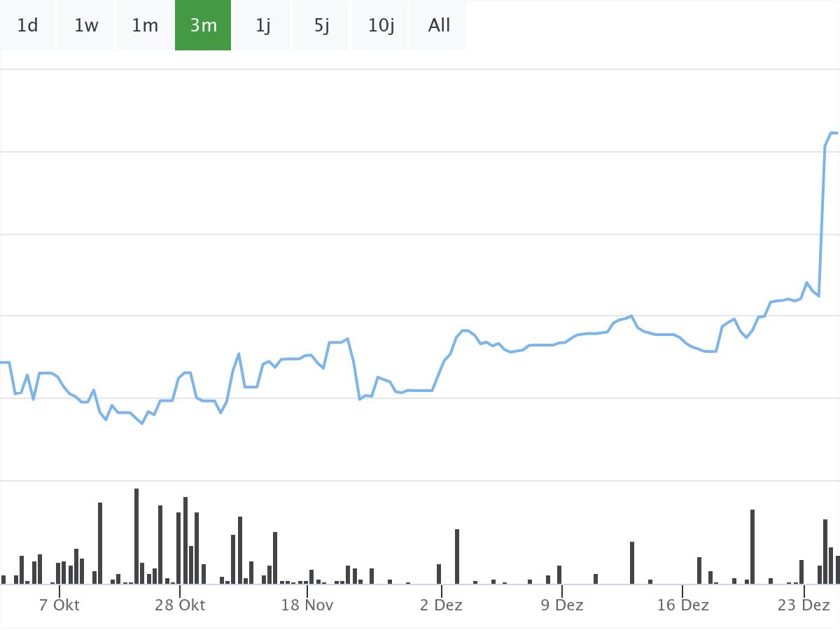Select the 23 Dez date marker
This screenshot has width=840, height=630.
point(804,605)
